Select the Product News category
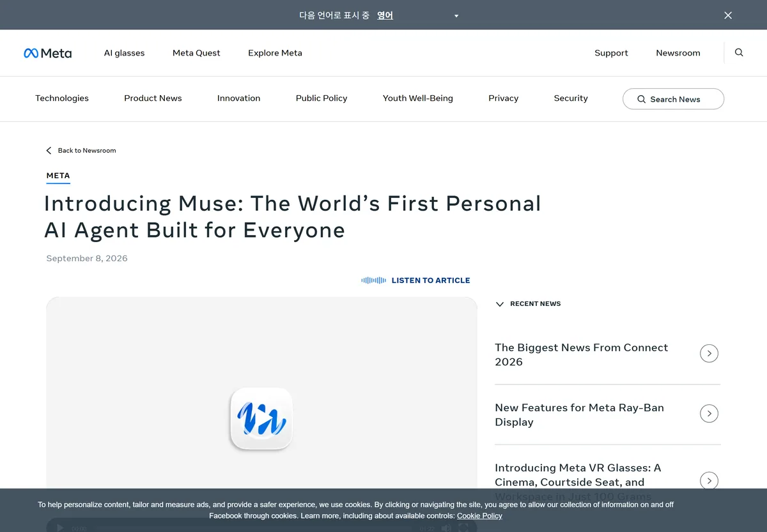 click(153, 98)
